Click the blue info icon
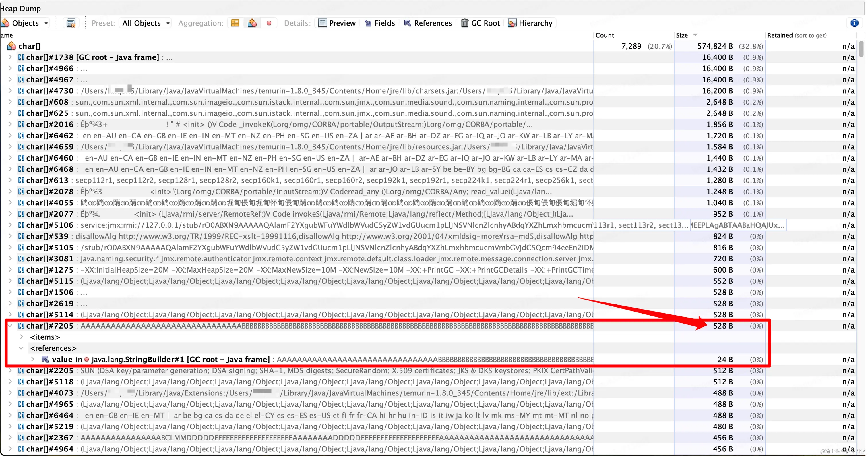Viewport: 868px width, 456px height. pos(854,23)
